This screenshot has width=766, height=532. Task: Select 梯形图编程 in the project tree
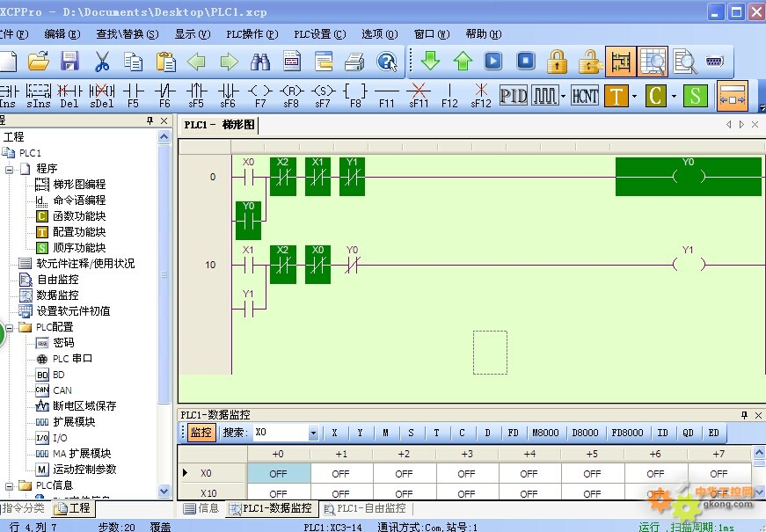click(x=78, y=185)
